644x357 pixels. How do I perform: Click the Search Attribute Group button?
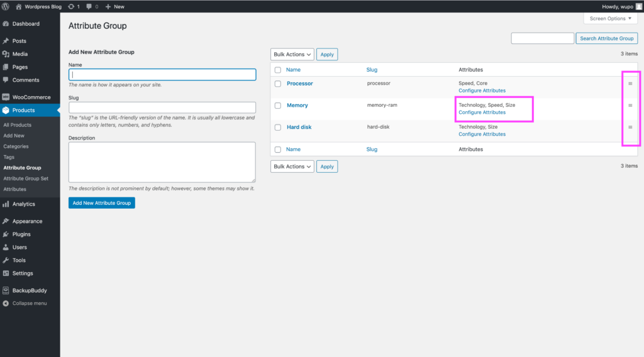[606, 38]
